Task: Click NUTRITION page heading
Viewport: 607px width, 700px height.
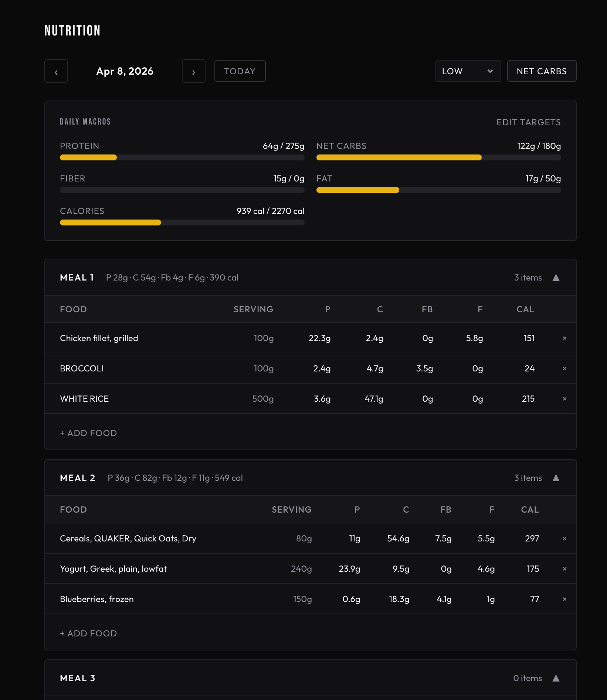Action: (72, 31)
